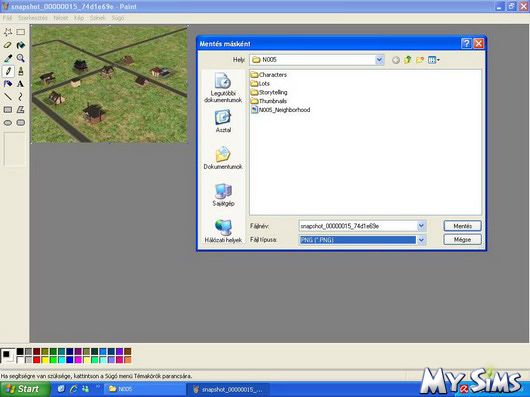Open the Szerkesztés menu
The width and height of the screenshot is (530, 397).
(33, 18)
